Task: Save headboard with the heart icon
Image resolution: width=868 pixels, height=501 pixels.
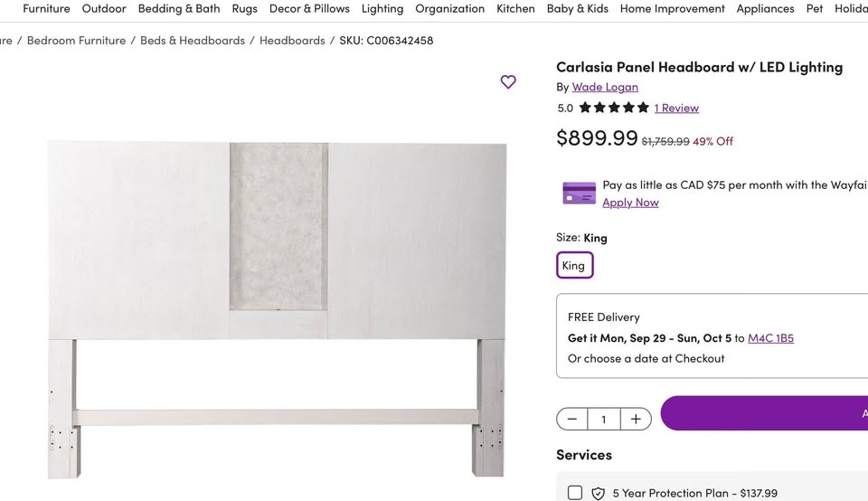Action: (508, 82)
